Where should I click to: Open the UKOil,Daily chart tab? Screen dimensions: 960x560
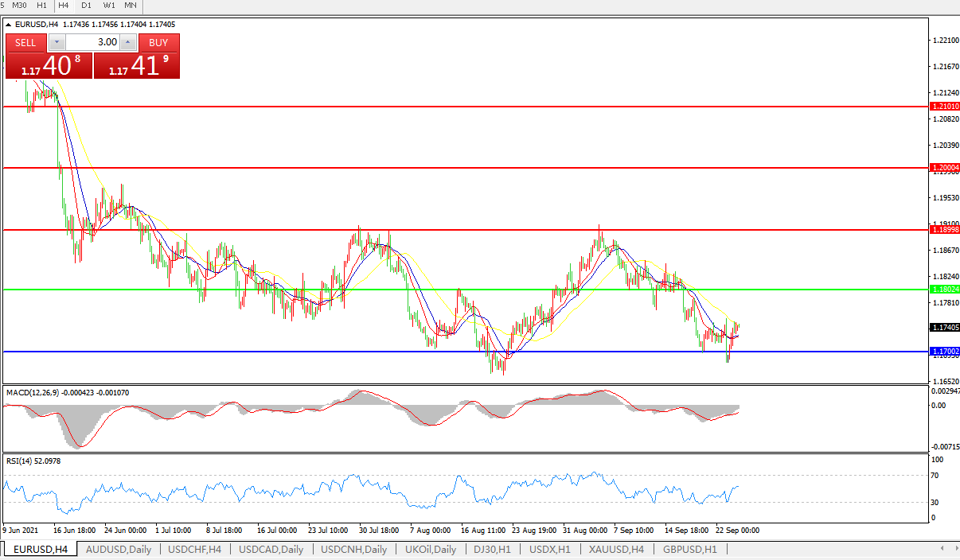tap(431, 550)
